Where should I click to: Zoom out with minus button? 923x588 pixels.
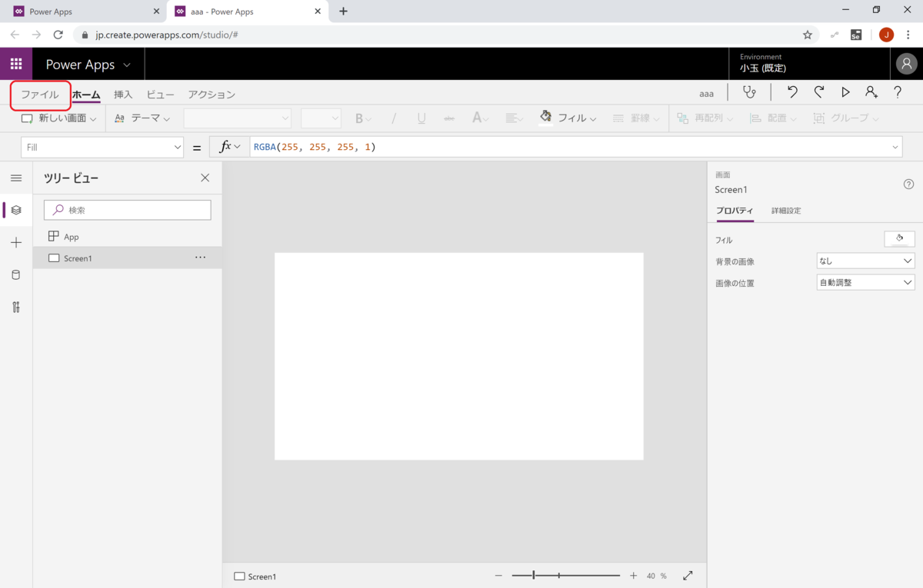click(498, 576)
